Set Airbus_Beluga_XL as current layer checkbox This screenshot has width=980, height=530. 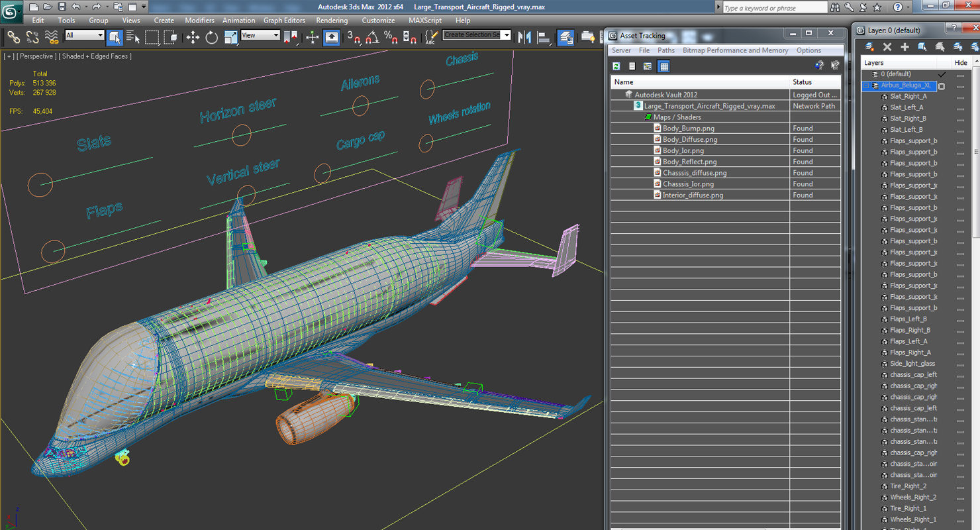click(x=942, y=85)
